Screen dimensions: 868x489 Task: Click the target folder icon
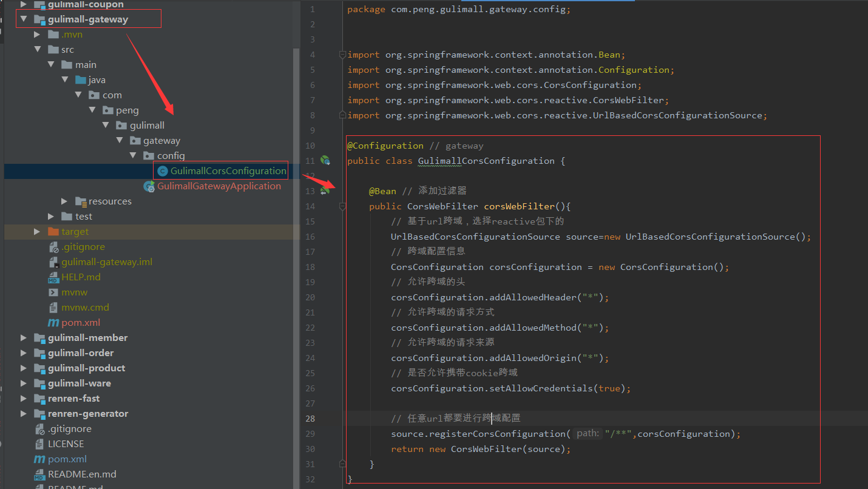(53, 232)
